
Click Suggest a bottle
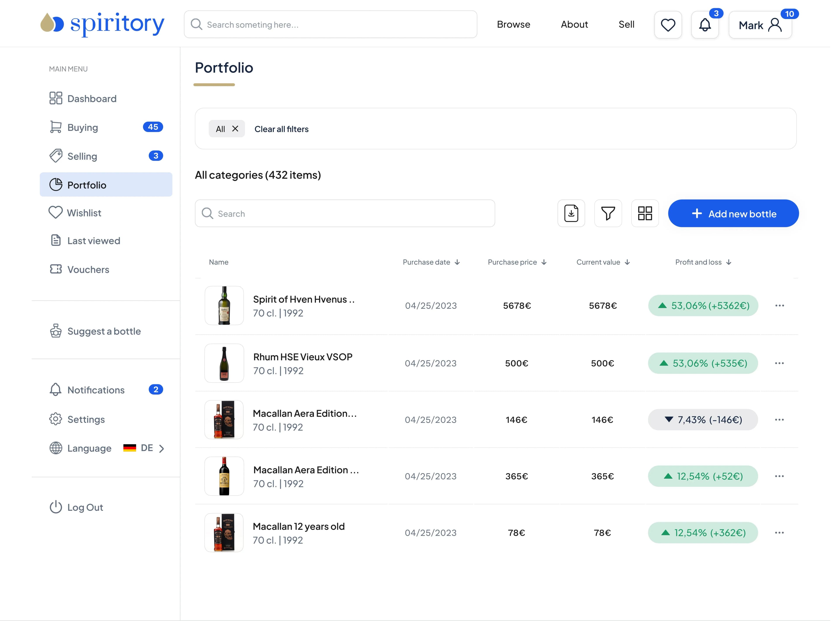click(x=95, y=331)
